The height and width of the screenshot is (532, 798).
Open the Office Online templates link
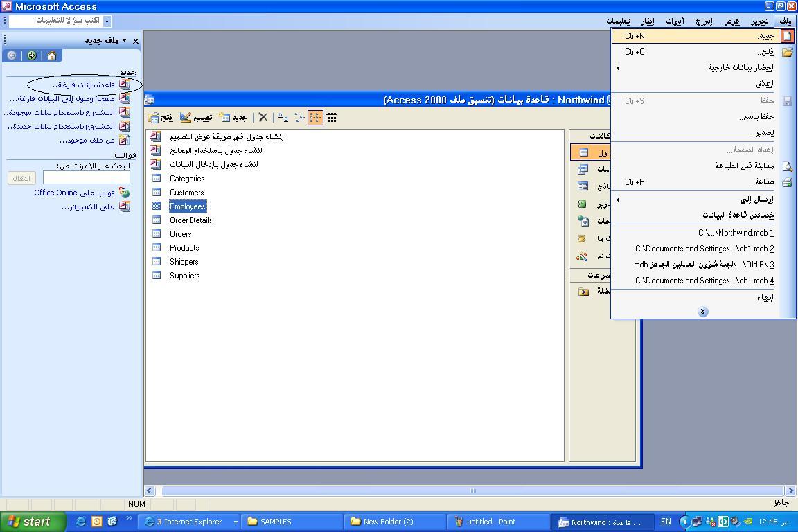click(x=74, y=193)
